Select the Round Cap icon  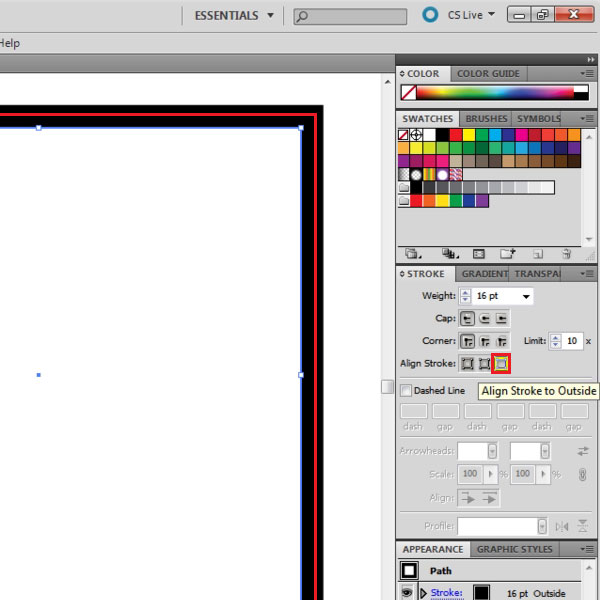(x=484, y=318)
